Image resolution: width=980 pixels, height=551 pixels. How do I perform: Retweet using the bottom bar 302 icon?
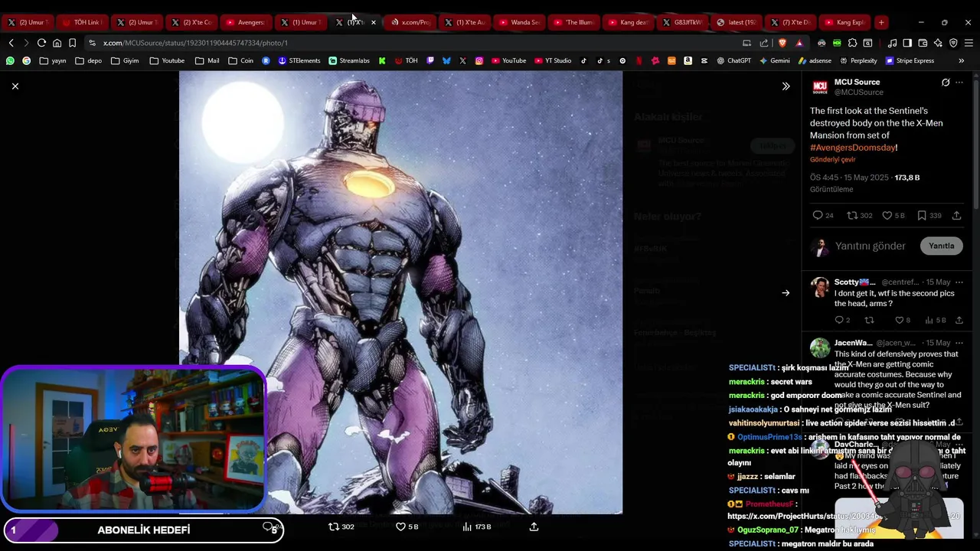(341, 527)
